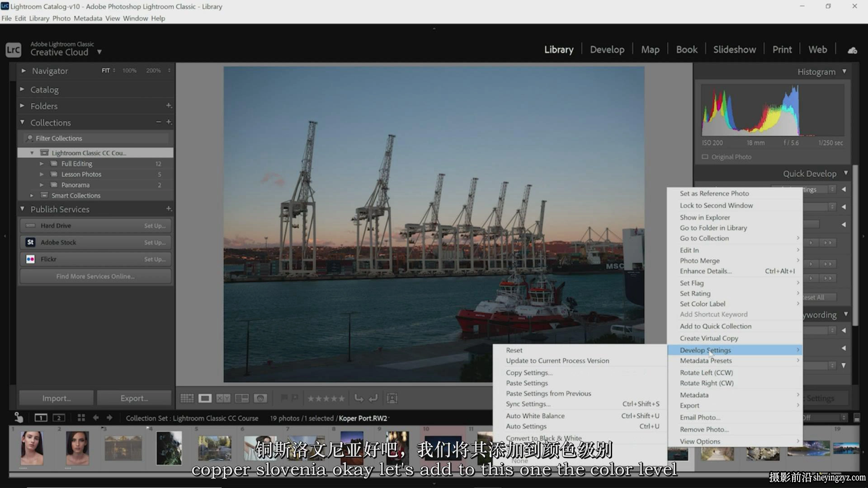The width and height of the screenshot is (868, 488).
Task: Click Set Up for Hard Drive
Action: pos(155,225)
